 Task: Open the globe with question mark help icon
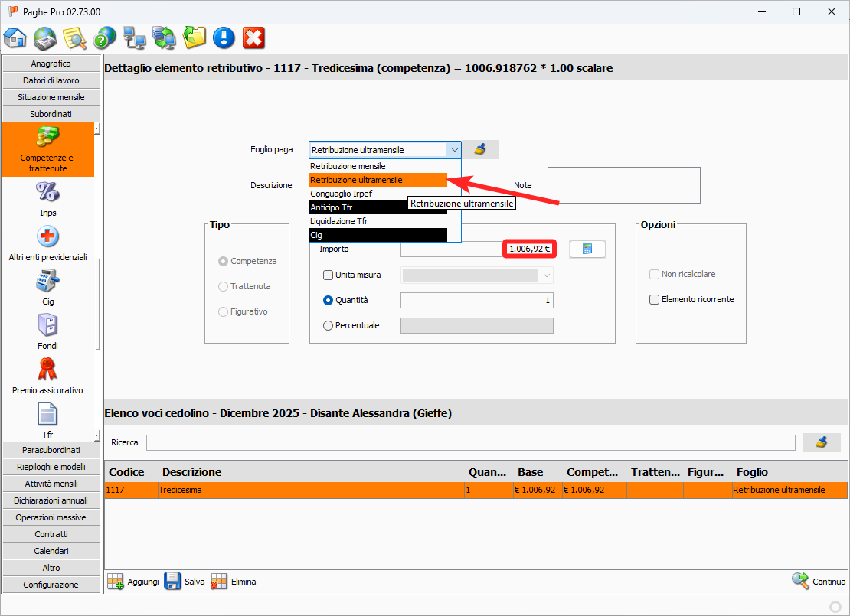104,37
